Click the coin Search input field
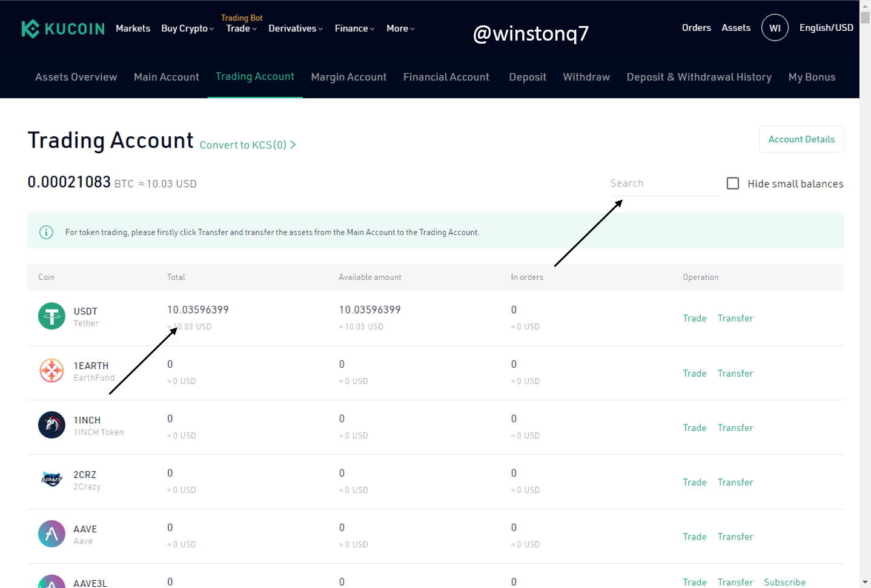This screenshot has width=871, height=588. [x=664, y=183]
